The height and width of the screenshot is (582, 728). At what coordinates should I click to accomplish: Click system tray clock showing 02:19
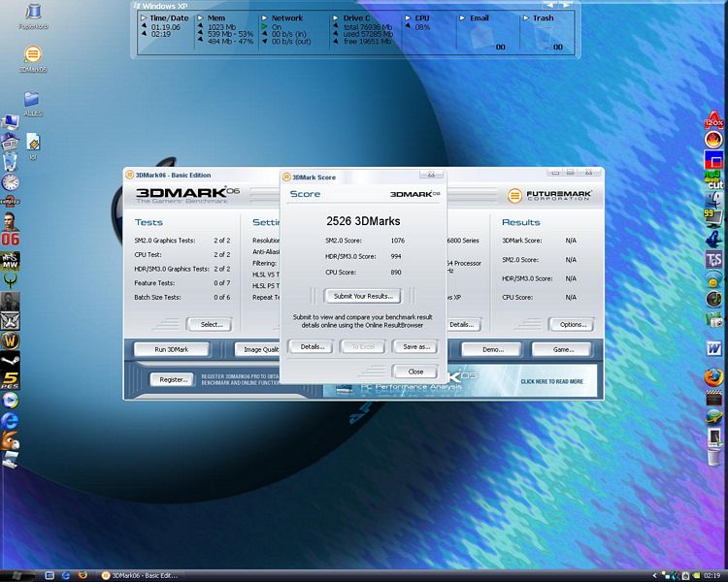[711, 575]
